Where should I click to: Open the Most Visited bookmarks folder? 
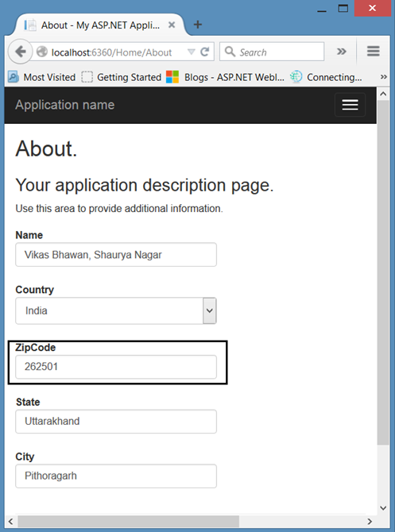click(x=41, y=77)
